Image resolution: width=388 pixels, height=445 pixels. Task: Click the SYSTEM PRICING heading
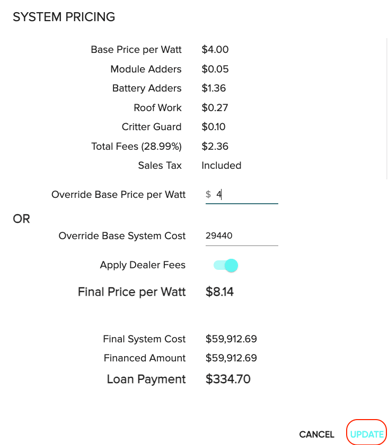(x=64, y=17)
